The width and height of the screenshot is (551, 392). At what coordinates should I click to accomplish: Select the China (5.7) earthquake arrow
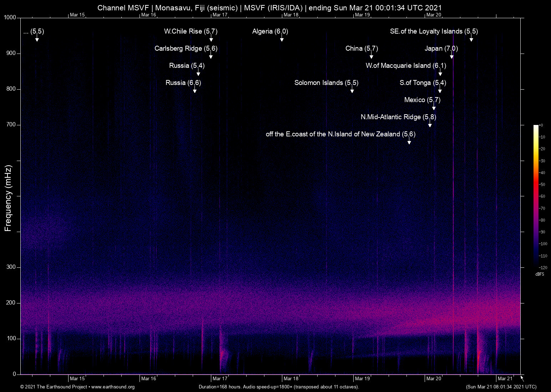(371, 56)
